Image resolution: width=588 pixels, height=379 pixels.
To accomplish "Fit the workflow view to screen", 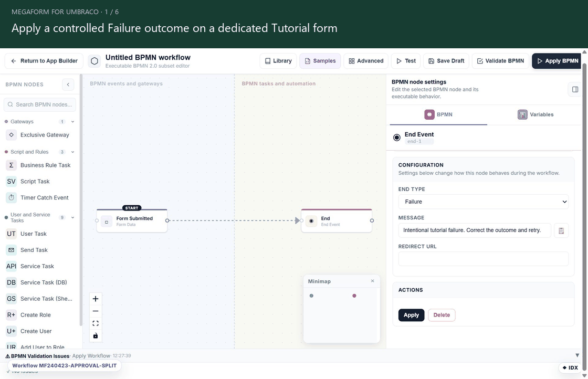I will click(96, 323).
